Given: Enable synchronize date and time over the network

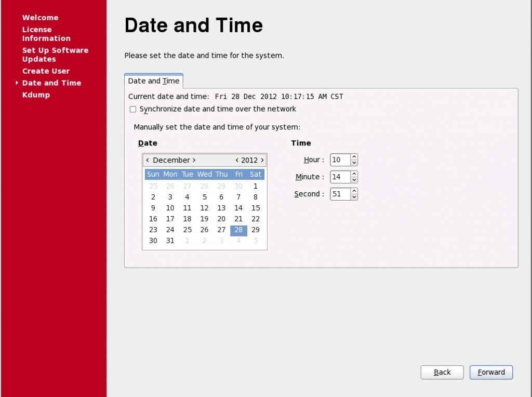Looking at the screenshot, I should (x=133, y=109).
